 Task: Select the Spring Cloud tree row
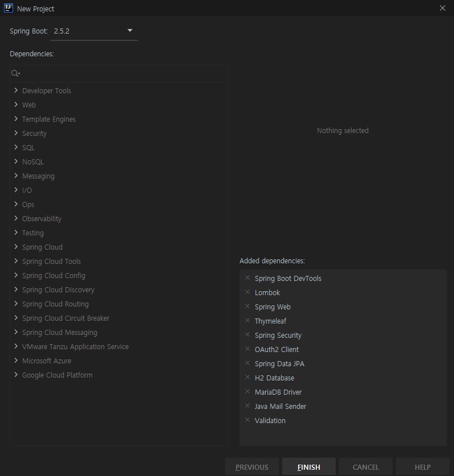119,247
